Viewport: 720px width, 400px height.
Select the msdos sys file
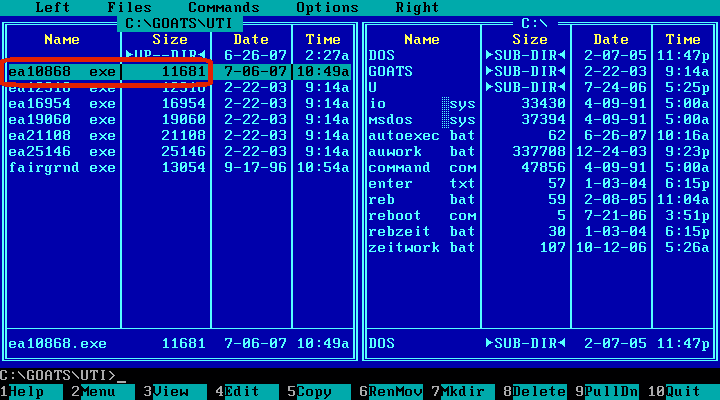[x=539, y=120]
